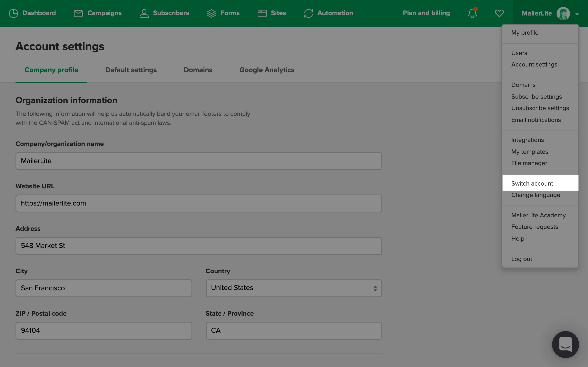Image resolution: width=588 pixels, height=367 pixels.
Task: Open My templates menu entry
Action: [x=529, y=152]
